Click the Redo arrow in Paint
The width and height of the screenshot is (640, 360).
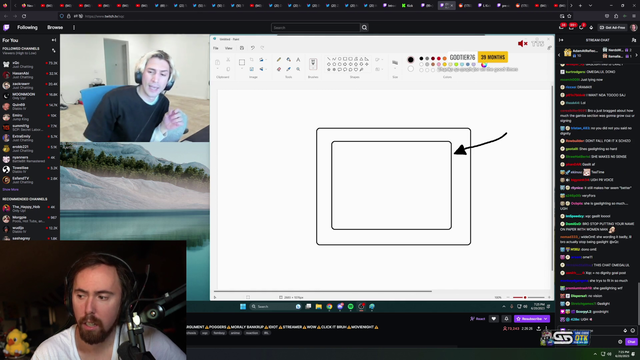[x=262, y=48]
